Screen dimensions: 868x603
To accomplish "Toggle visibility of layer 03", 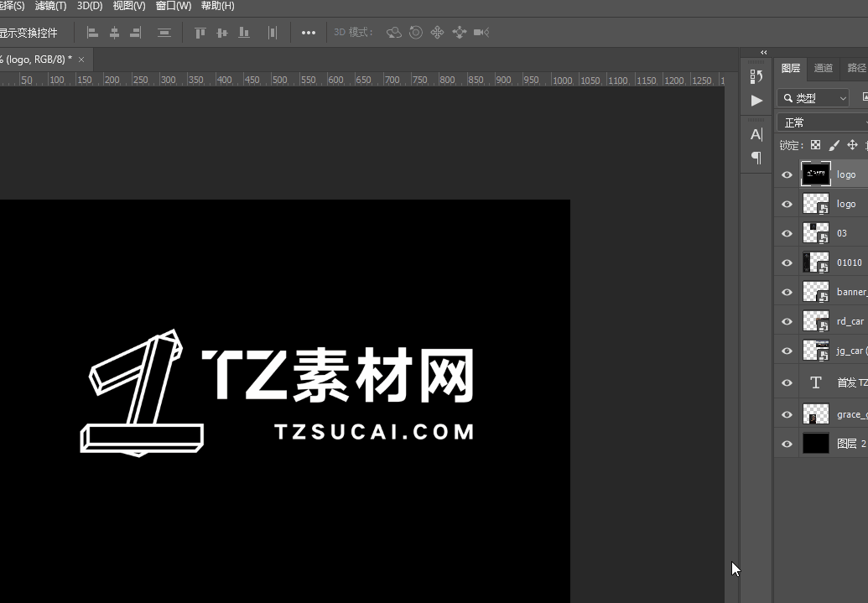I will point(787,234).
